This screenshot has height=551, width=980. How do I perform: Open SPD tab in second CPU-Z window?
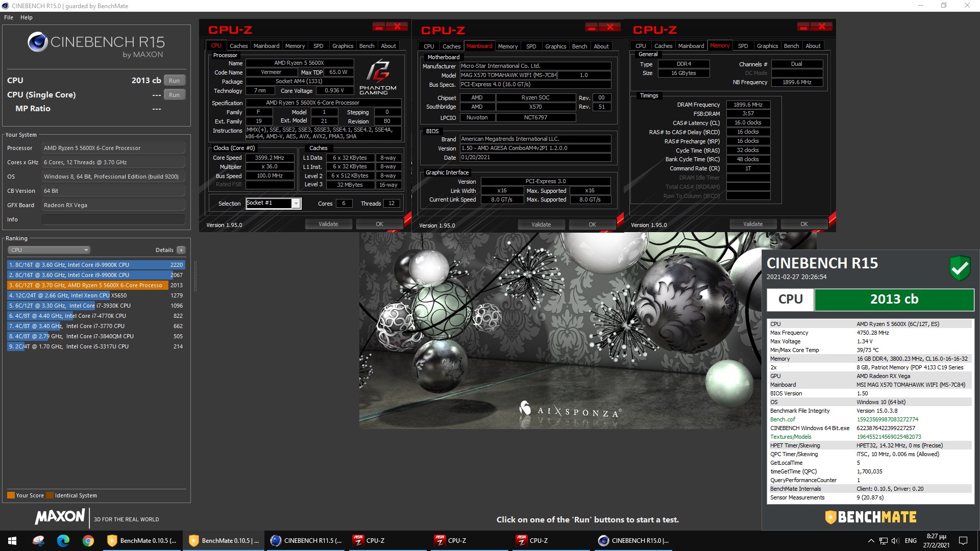point(531,46)
